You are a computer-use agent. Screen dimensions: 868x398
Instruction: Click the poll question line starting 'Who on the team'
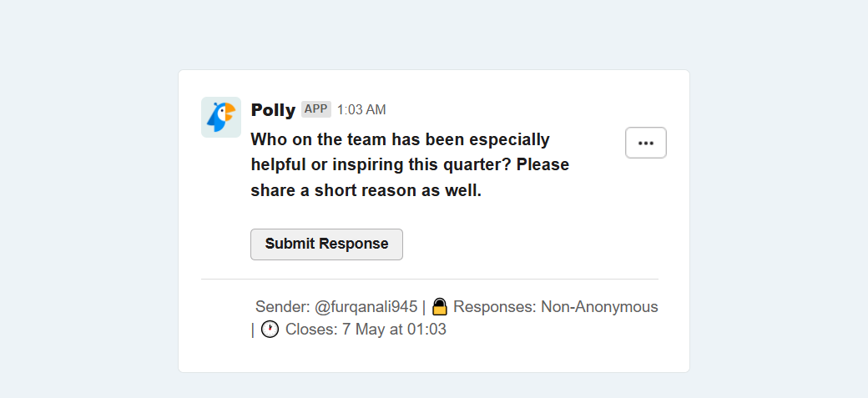(401, 139)
